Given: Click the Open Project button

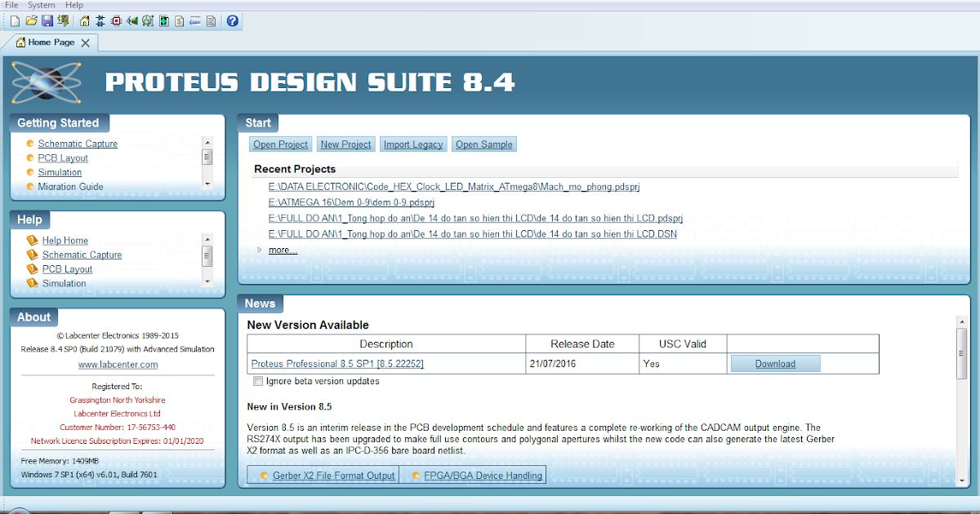Looking at the screenshot, I should point(281,144).
